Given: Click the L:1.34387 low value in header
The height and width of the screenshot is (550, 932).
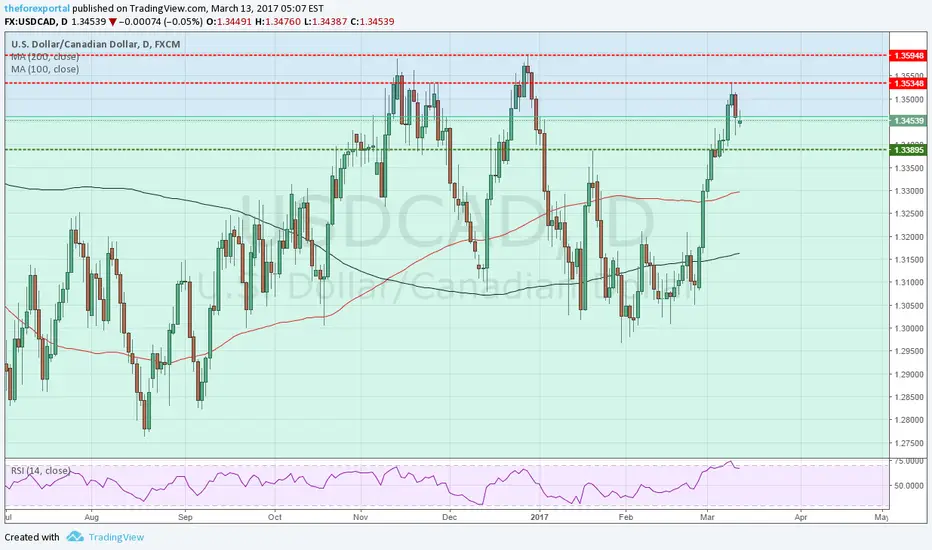Looking at the screenshot, I should pyautogui.click(x=325, y=21).
